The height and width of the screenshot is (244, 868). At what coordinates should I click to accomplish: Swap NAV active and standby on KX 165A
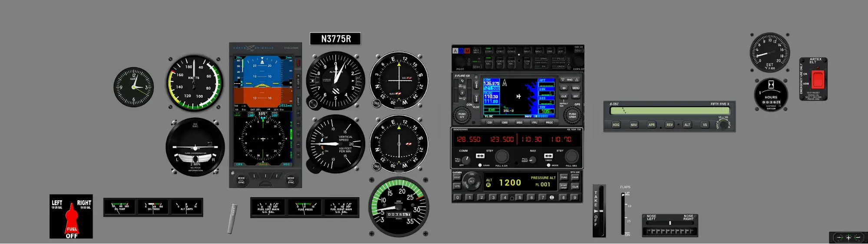548,156
